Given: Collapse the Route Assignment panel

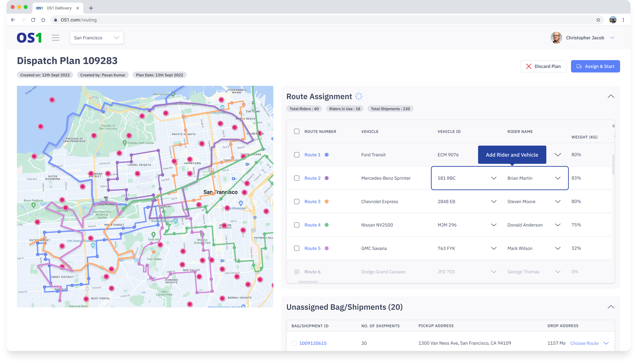Looking at the screenshot, I should (x=611, y=97).
